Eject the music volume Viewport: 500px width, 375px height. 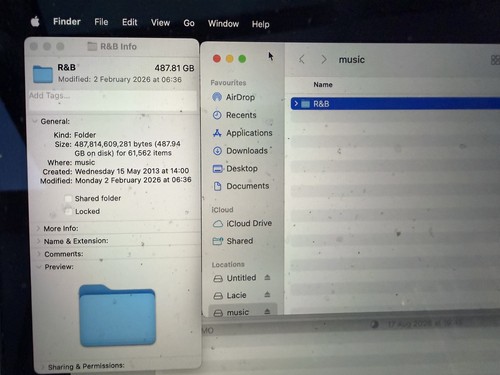click(267, 311)
